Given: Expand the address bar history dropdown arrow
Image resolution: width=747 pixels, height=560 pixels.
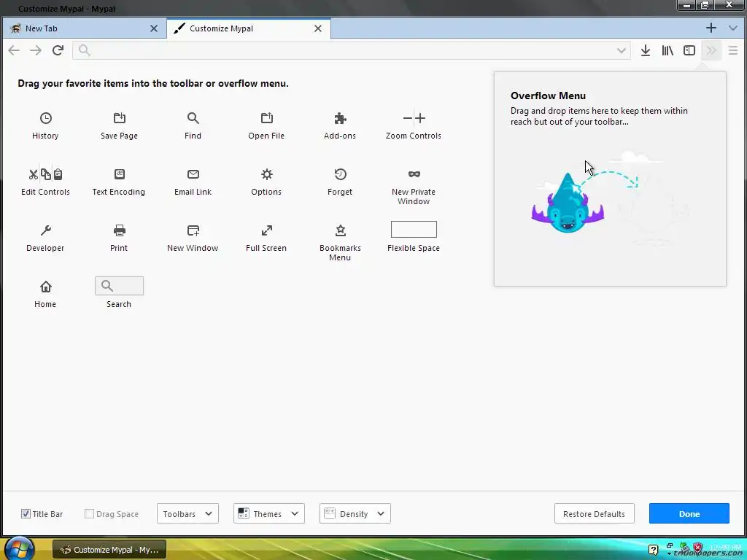Looking at the screenshot, I should [622, 50].
